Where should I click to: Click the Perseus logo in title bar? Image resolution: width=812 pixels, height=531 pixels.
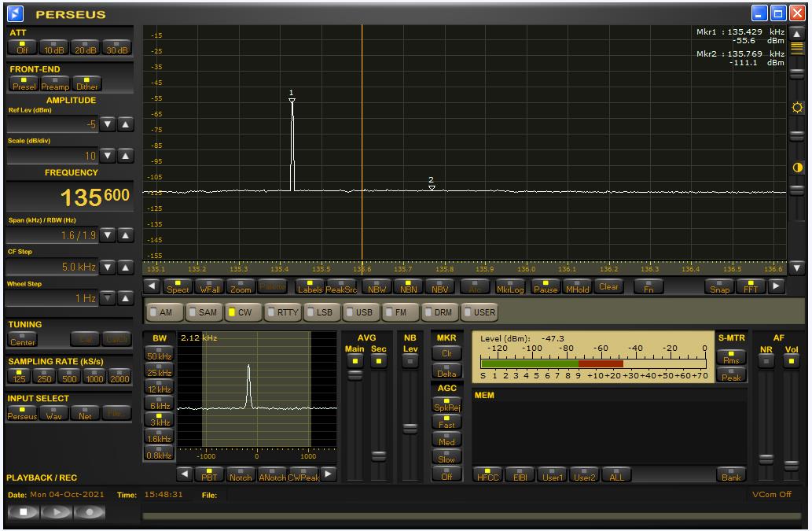[16, 13]
